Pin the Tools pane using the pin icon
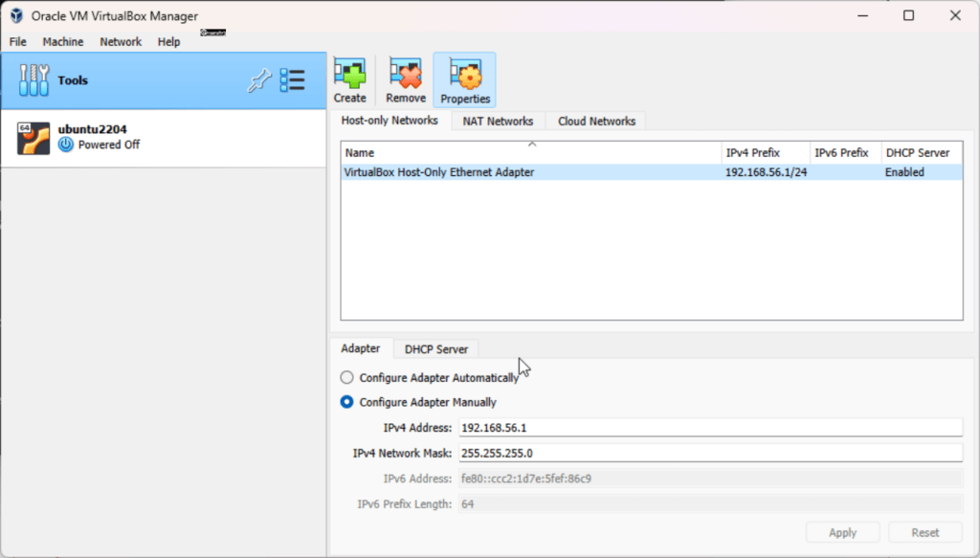Viewport: 980px width, 558px height. (x=259, y=80)
